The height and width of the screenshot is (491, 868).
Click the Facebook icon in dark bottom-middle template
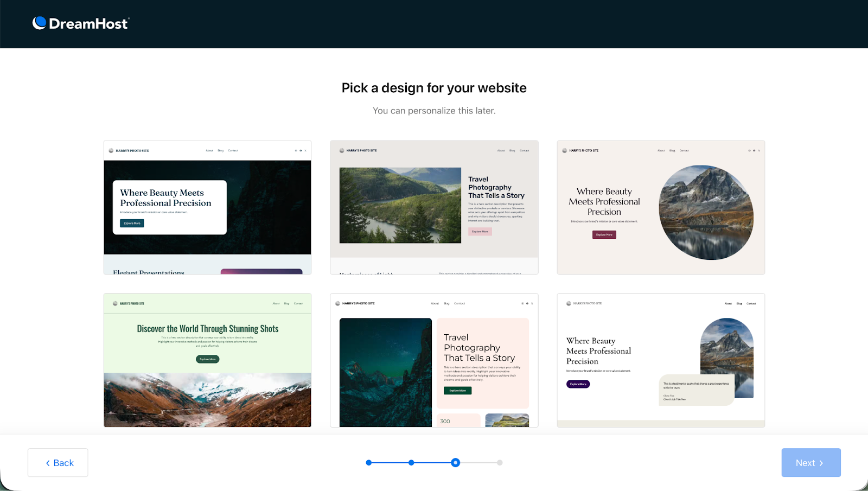coord(527,303)
